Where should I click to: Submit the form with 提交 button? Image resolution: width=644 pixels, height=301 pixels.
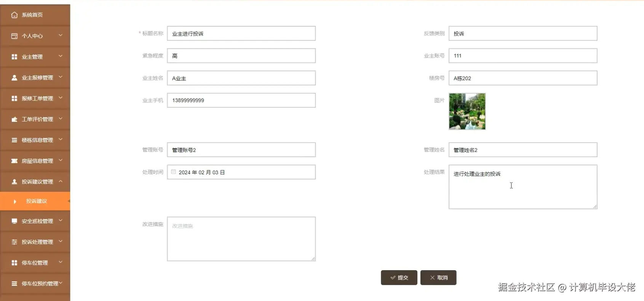[399, 278]
